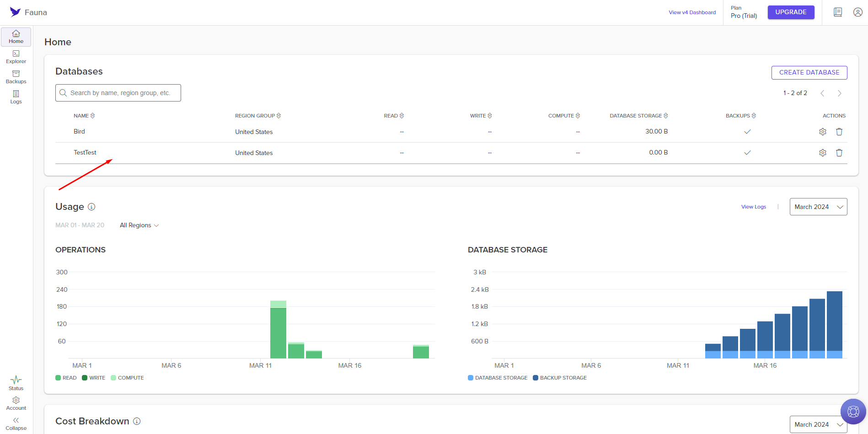The image size is (868, 434).
Task: Open Account settings from the sidebar
Action: point(16,402)
